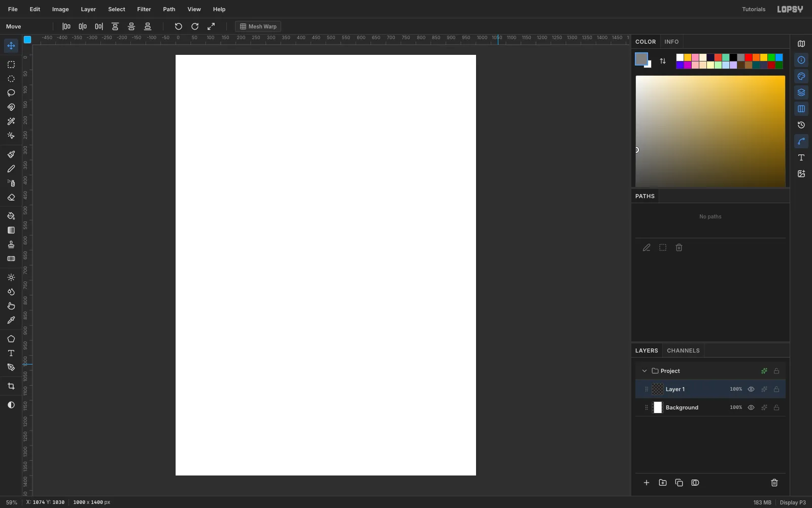
Task: Click the gray foreground color square
Action: tap(641, 59)
